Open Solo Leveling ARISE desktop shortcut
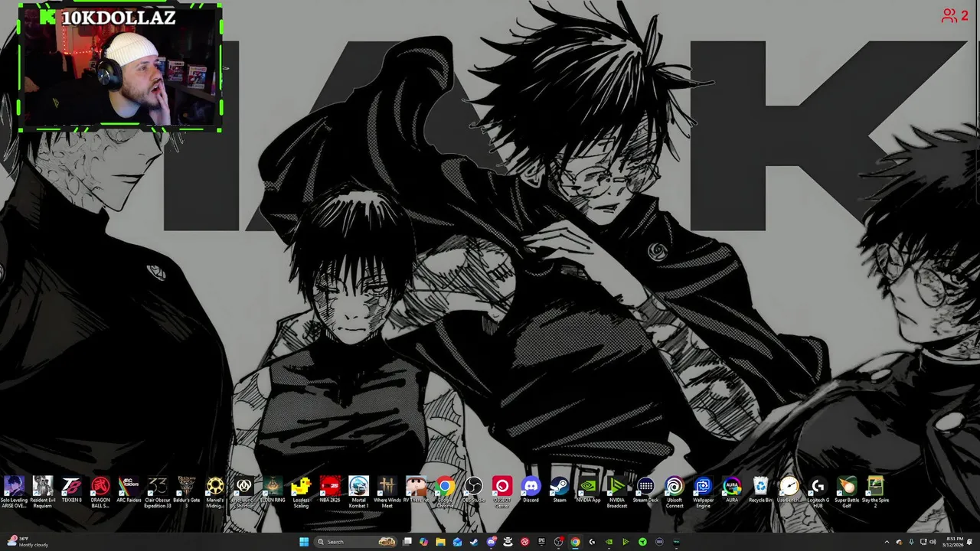The image size is (980, 551). coord(14,492)
